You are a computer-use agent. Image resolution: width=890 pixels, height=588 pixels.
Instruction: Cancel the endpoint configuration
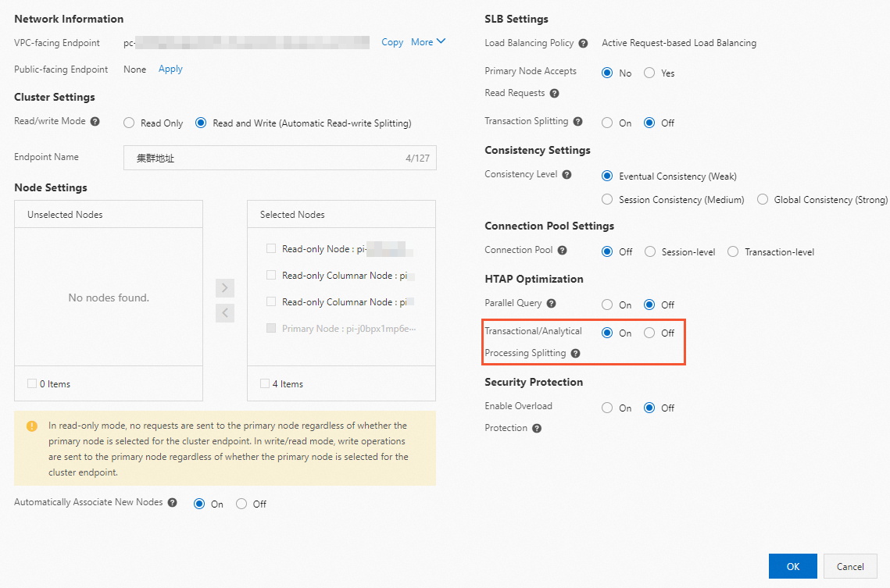pos(850,566)
